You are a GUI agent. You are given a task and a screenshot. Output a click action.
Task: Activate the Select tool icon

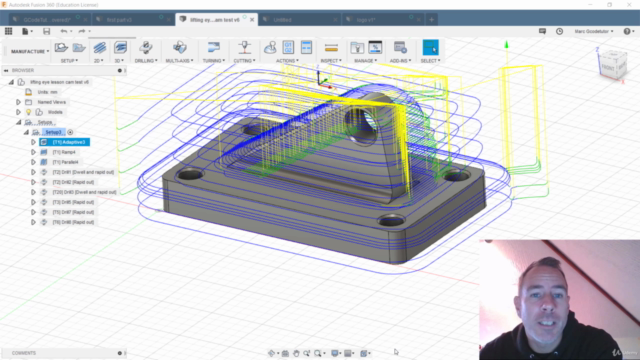click(x=430, y=47)
